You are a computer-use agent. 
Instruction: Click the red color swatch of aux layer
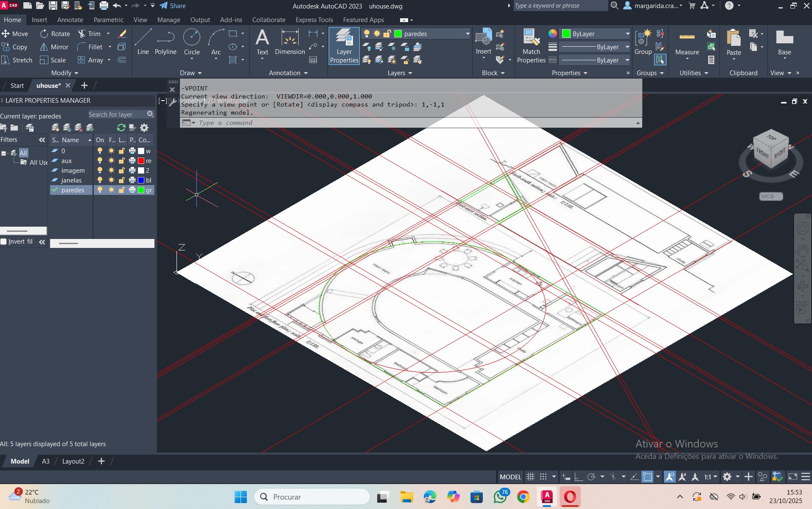[x=141, y=161]
